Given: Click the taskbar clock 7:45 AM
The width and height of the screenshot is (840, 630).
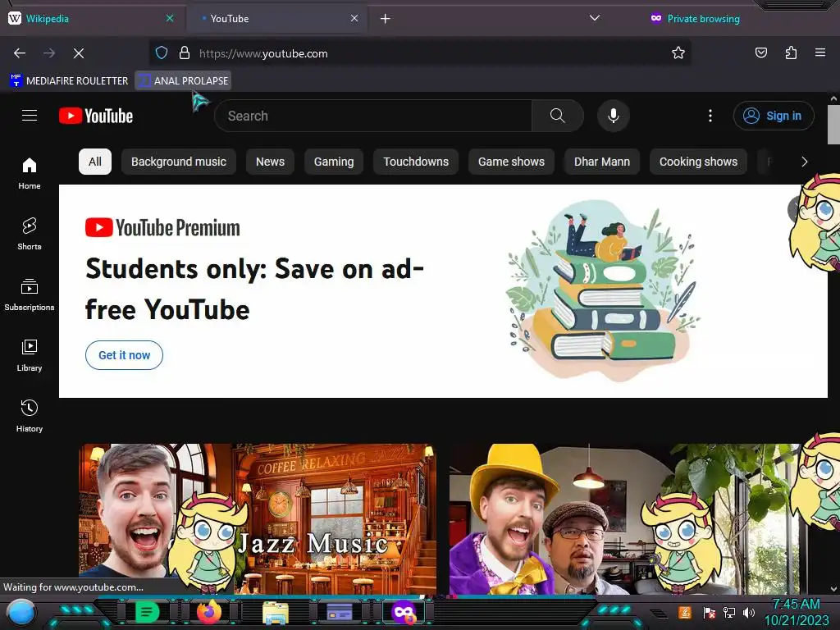Looking at the screenshot, I should point(796,605).
